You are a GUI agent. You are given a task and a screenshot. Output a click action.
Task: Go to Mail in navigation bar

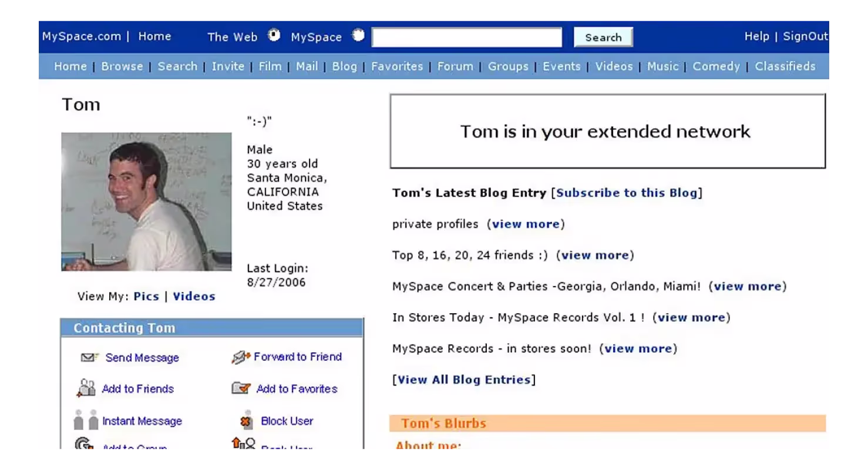point(307,66)
